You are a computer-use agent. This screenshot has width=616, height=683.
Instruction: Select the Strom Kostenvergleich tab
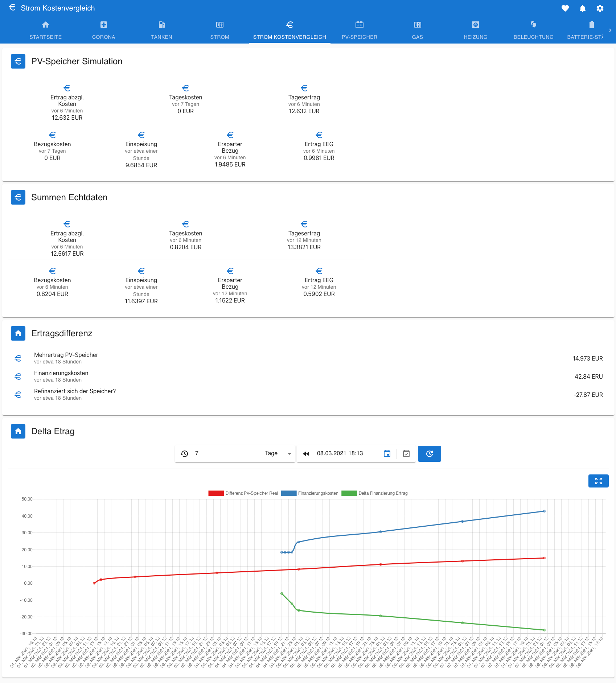[x=289, y=30]
